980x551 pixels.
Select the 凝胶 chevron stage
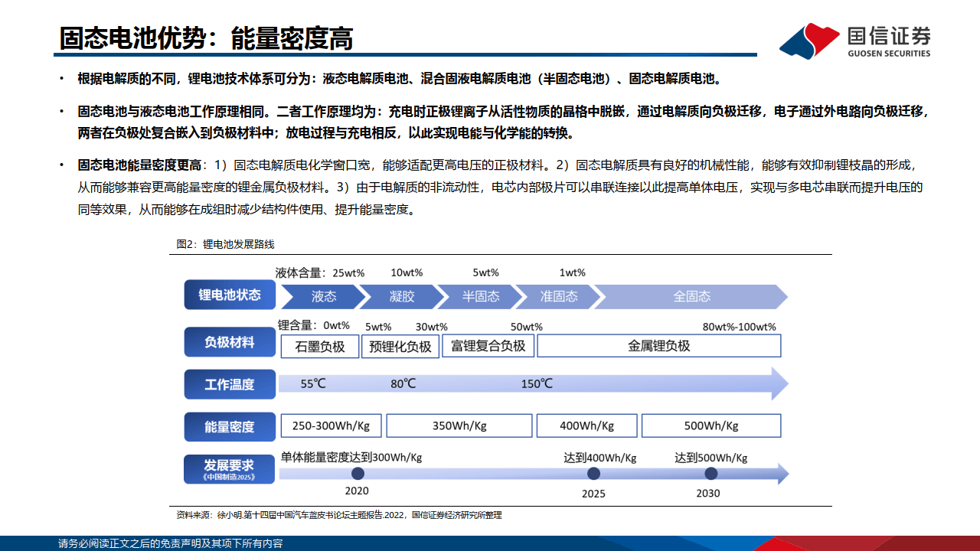[401, 296]
